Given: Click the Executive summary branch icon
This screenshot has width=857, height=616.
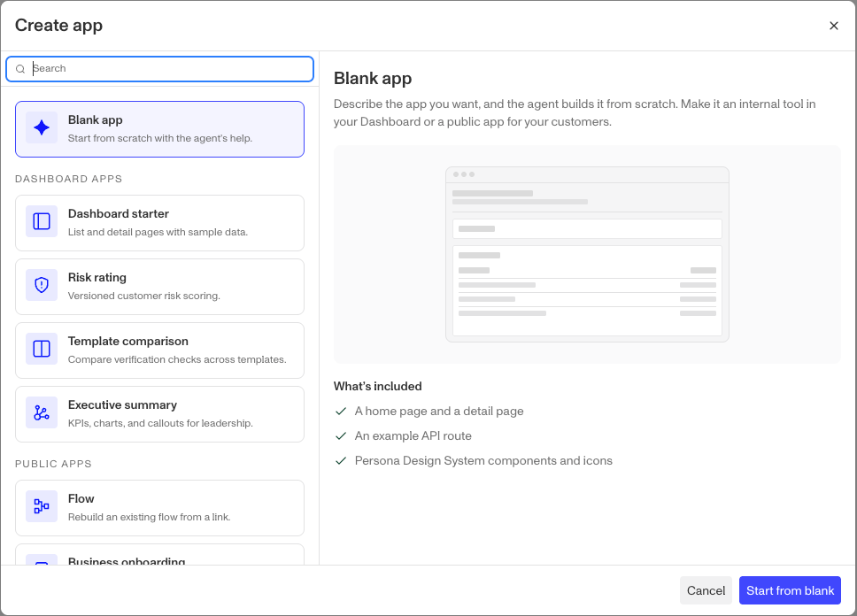Looking at the screenshot, I should [42, 412].
